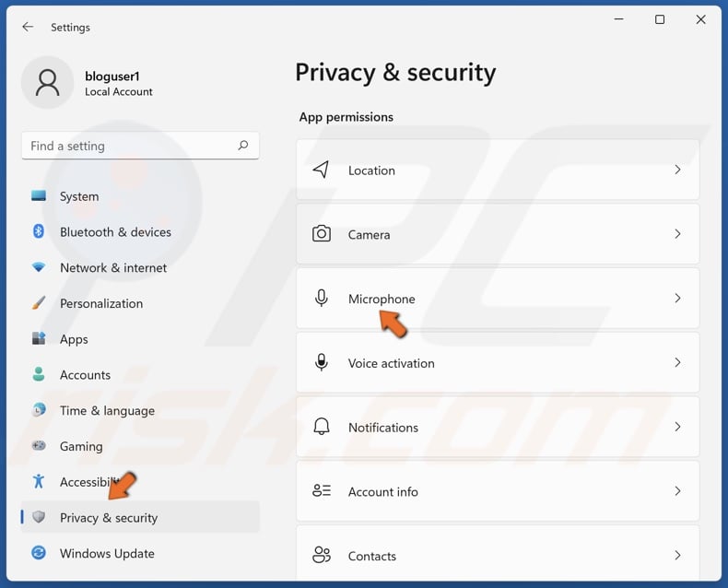Viewport: 728px width, 588px height.
Task: Expand Contacts permission chevron
Action: point(677,555)
